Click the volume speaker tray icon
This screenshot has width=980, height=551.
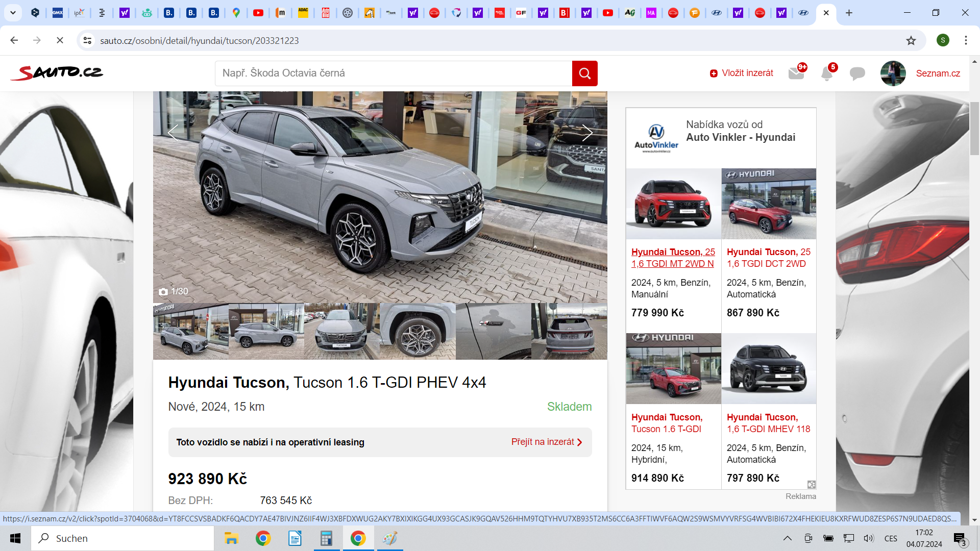(x=868, y=538)
